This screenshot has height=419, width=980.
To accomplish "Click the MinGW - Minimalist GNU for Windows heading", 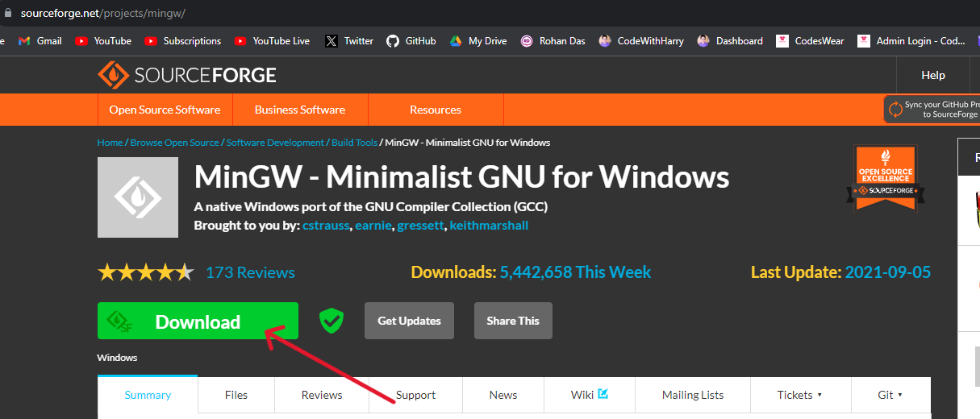I will click(x=462, y=176).
